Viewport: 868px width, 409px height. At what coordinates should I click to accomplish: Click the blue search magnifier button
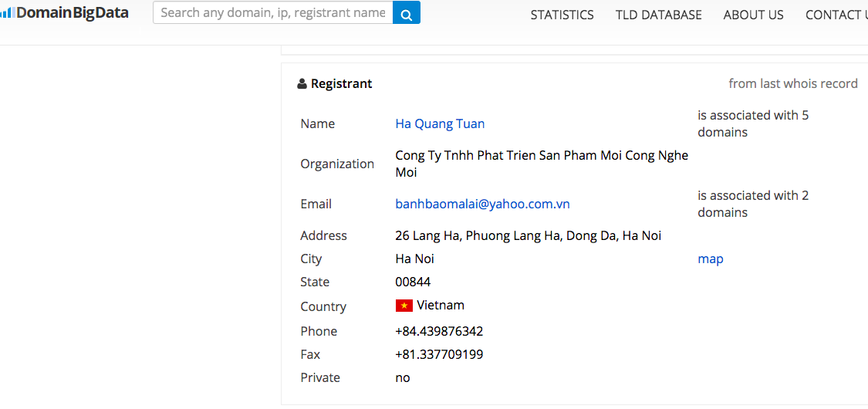[x=407, y=12]
